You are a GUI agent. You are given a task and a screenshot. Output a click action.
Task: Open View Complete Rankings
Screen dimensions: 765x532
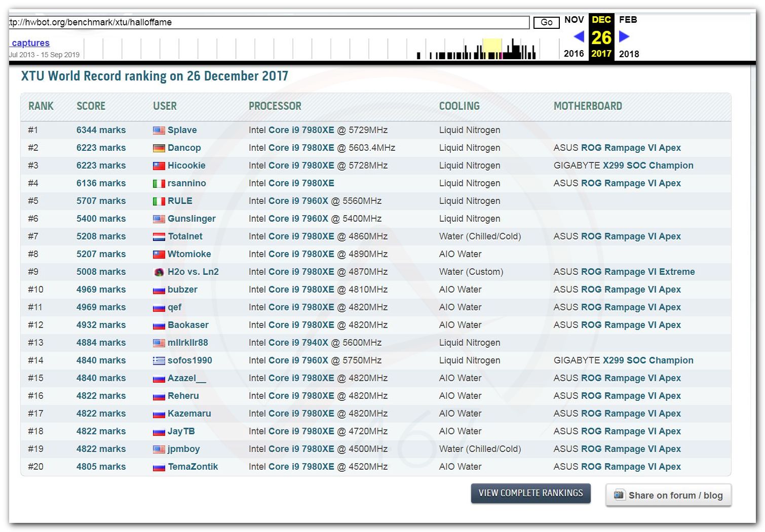pyautogui.click(x=530, y=493)
